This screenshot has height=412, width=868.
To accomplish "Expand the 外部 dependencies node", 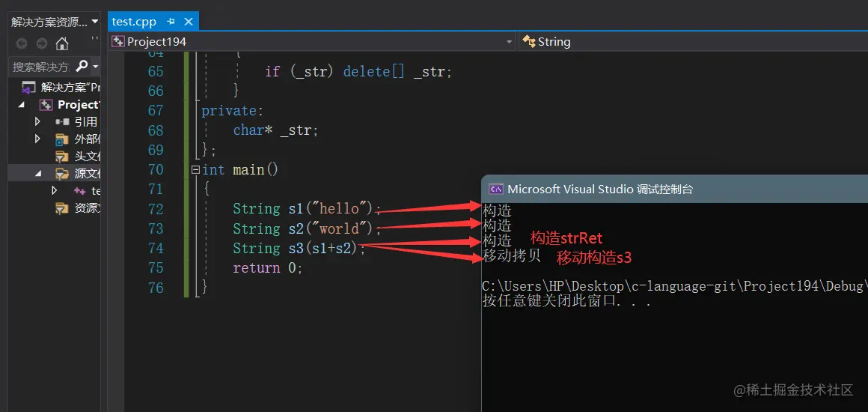I will (37, 139).
